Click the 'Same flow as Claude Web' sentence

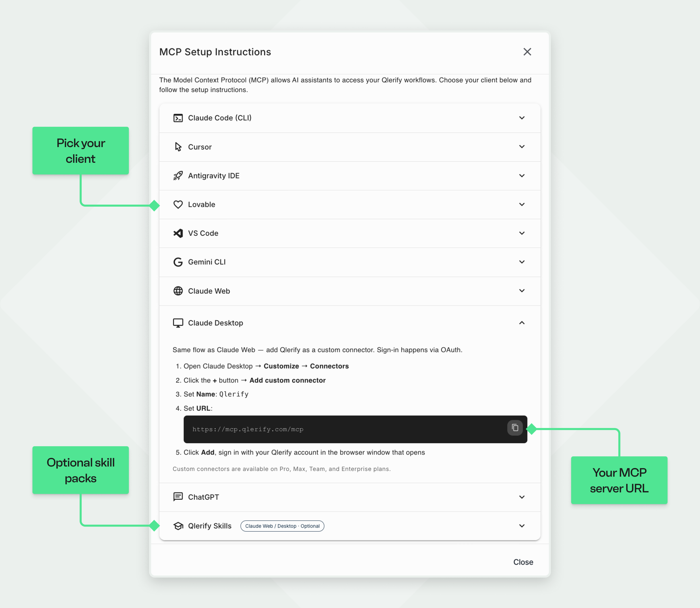(x=317, y=350)
